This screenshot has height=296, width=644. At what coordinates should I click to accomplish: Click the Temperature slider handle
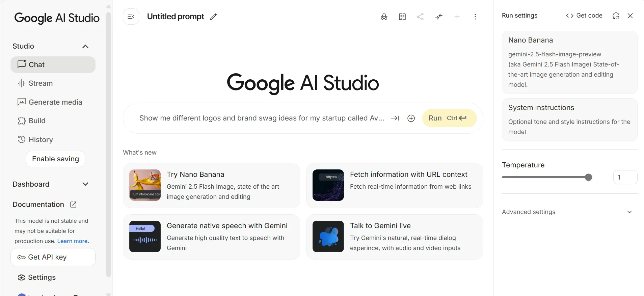pos(589,177)
